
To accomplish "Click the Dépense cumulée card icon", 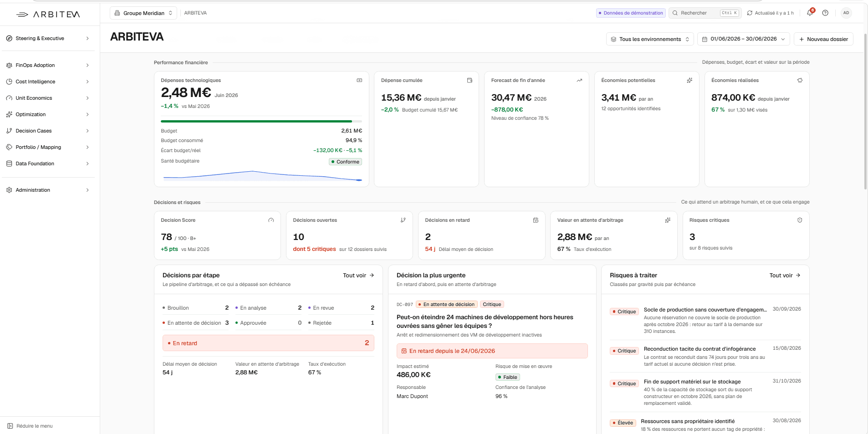I will 470,80.
